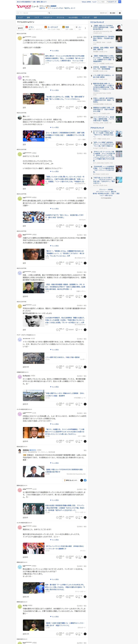Expand もっと見る on bea's comment

(x=54, y=246)
